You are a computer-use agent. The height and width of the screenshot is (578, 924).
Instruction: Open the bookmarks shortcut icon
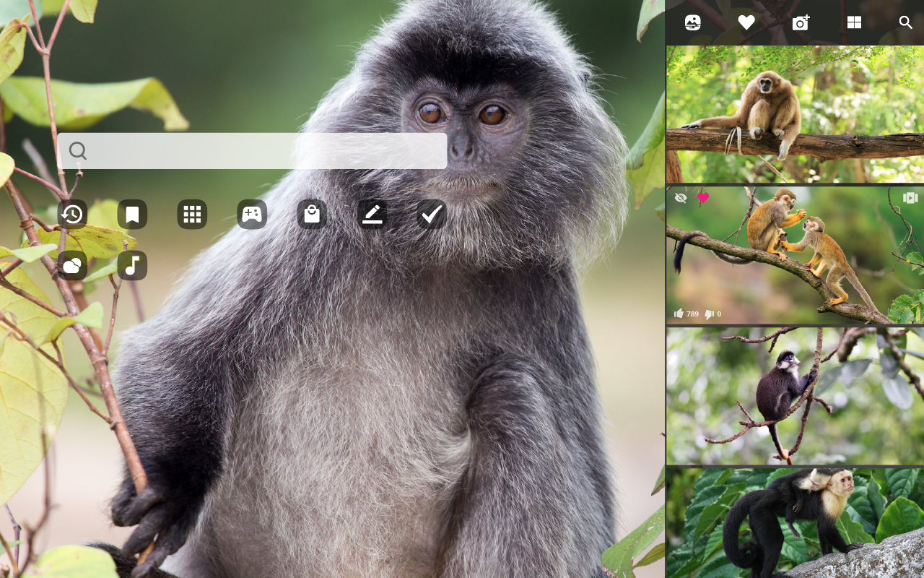pyautogui.click(x=132, y=214)
